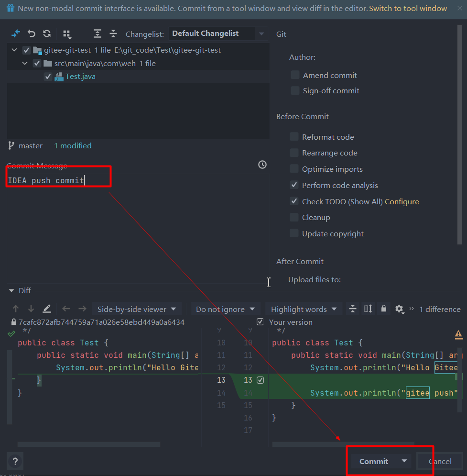Enable Update copyright checkbox
This screenshot has height=476, width=467.
tap(294, 233)
